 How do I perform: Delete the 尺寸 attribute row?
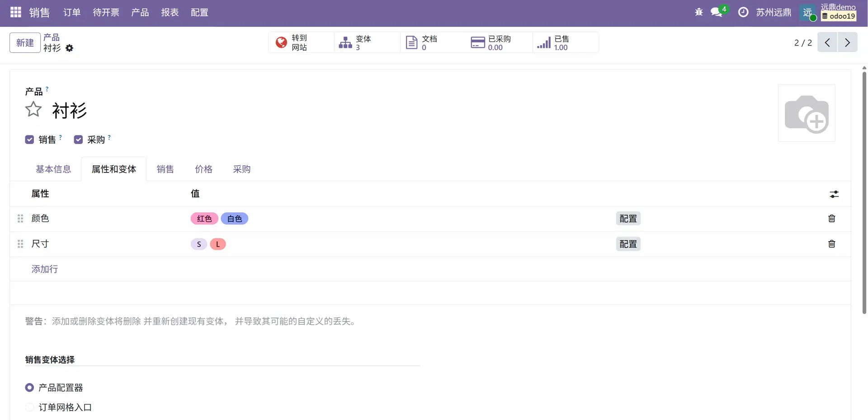[x=831, y=244]
